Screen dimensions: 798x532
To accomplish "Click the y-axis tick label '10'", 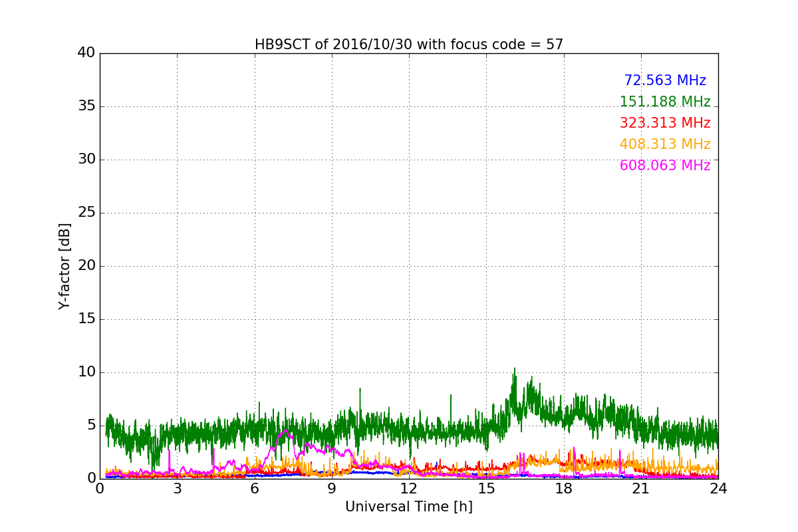I will 86,372.
